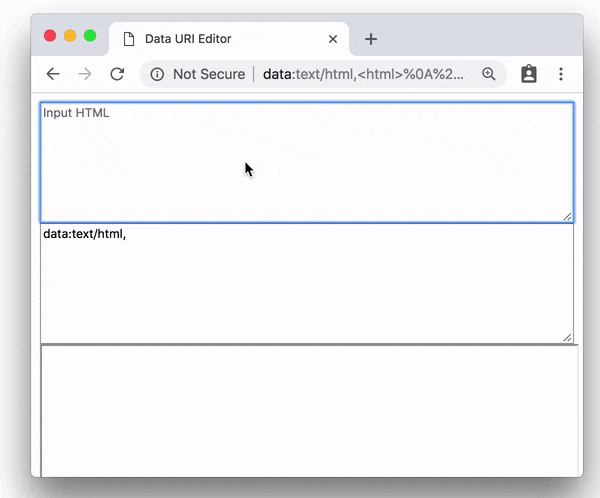Select the Data URI Editor tab
Viewport: 600px width, 498px height.
[x=229, y=39]
